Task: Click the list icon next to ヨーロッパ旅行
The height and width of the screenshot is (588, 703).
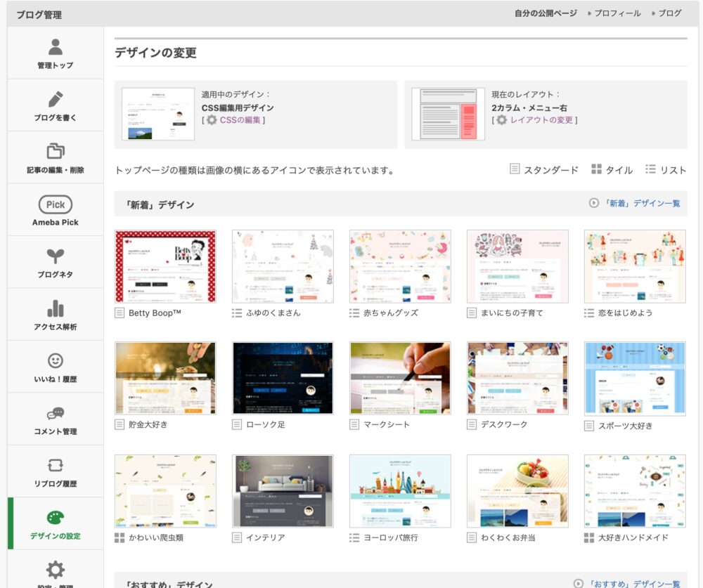Action: click(354, 537)
